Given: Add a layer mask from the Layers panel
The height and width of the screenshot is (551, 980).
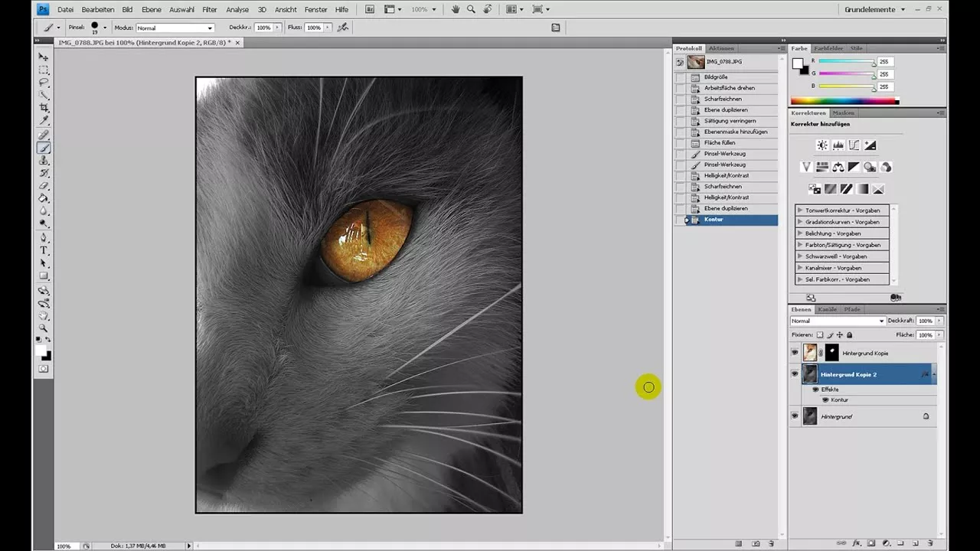Looking at the screenshot, I should (x=871, y=543).
